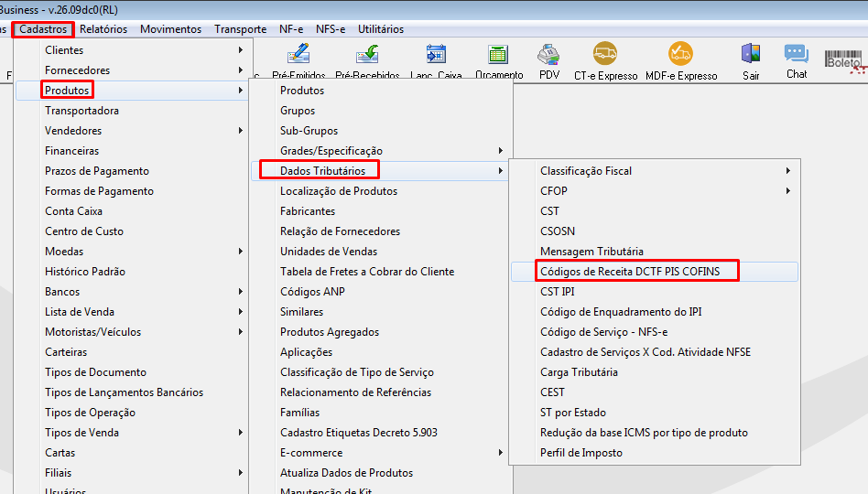868x494 pixels.
Task: Expand the E-commerce submenu
Action: (381, 453)
